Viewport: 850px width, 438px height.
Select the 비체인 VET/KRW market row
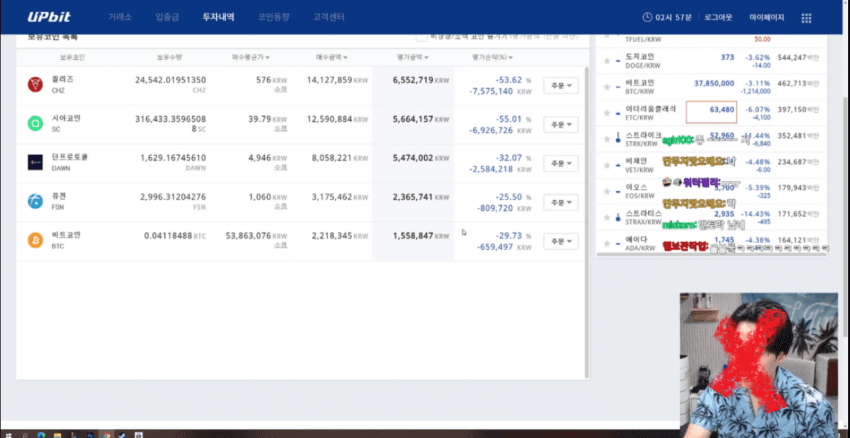pos(711,165)
